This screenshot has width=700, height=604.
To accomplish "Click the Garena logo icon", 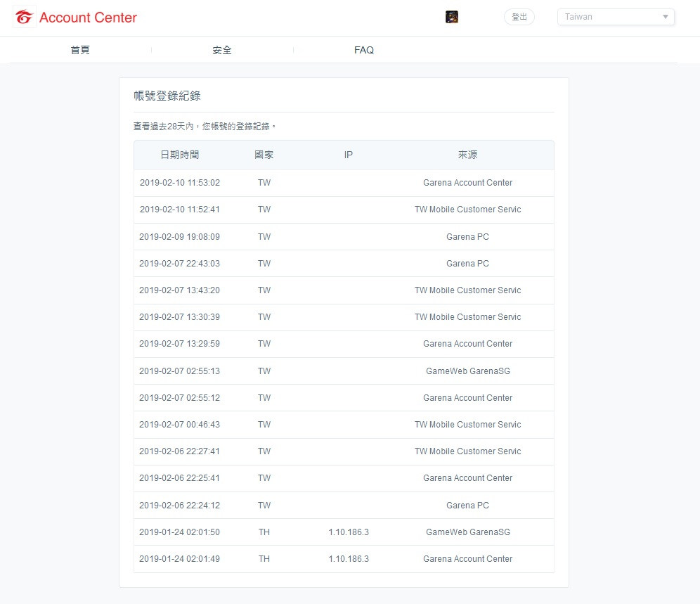I will point(25,18).
